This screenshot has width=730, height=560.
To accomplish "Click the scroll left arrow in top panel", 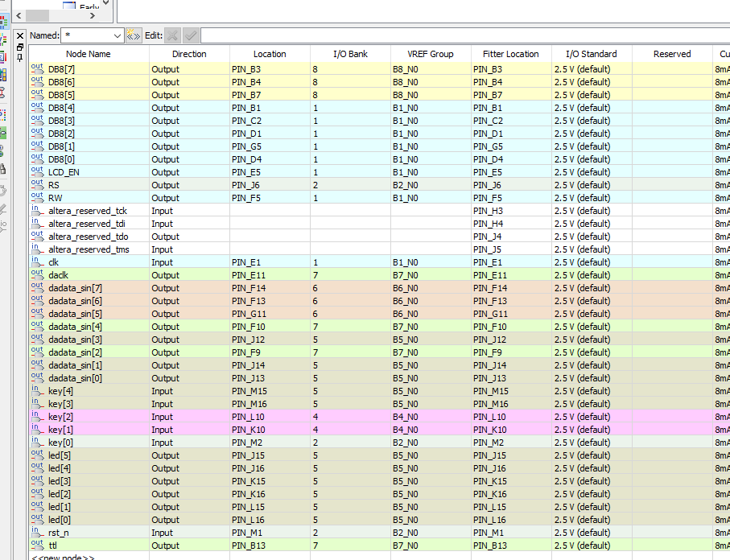I will [19, 15].
